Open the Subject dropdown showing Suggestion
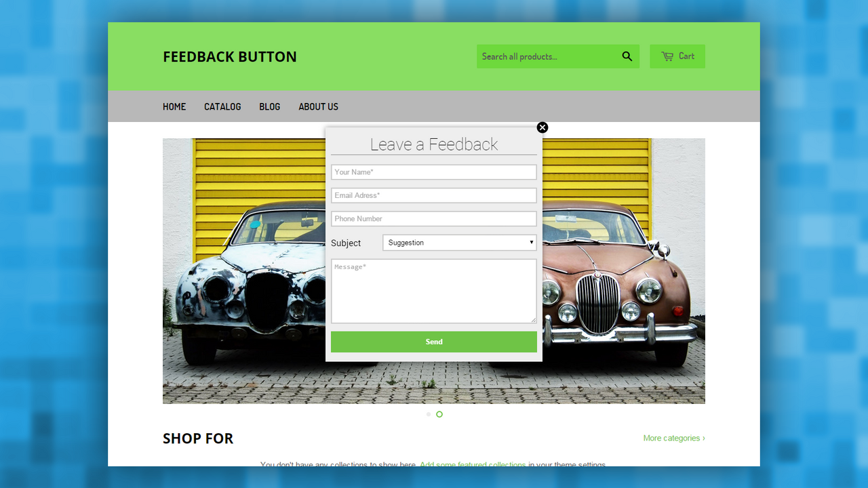 (460, 243)
